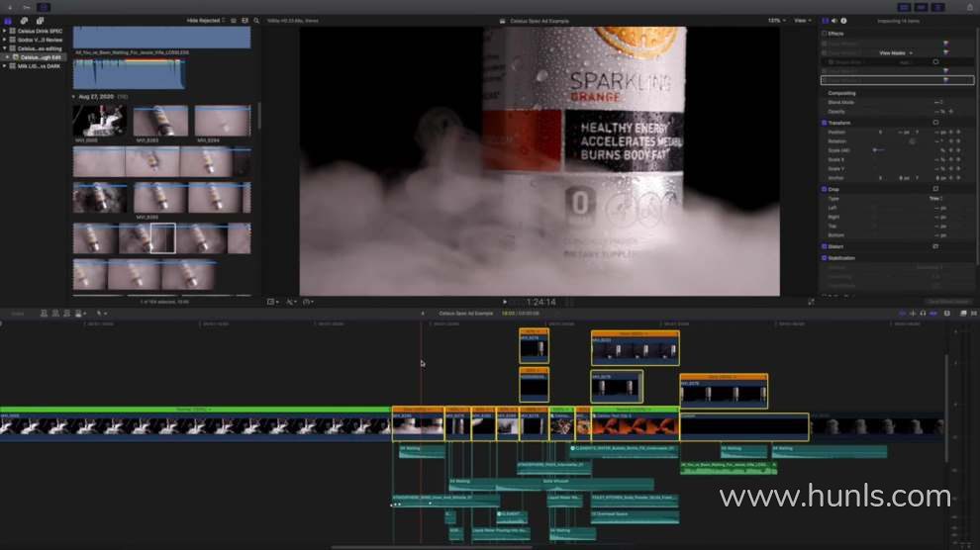Click Save Effects Preset button
This screenshot has height=550, width=980.
click(948, 302)
